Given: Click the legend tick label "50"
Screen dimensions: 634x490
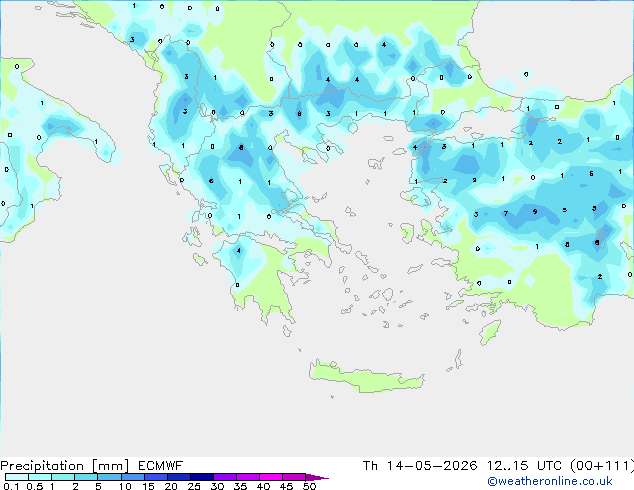Looking at the screenshot, I should pos(310,486).
